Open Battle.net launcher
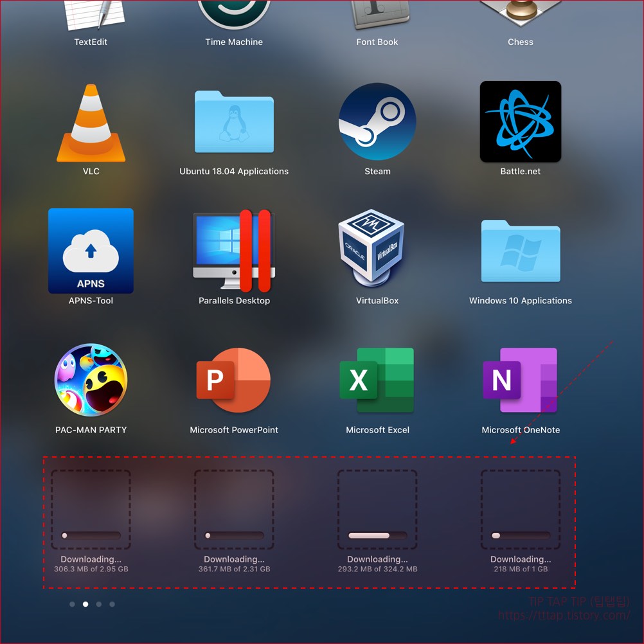This screenshot has width=644, height=644. [521, 121]
